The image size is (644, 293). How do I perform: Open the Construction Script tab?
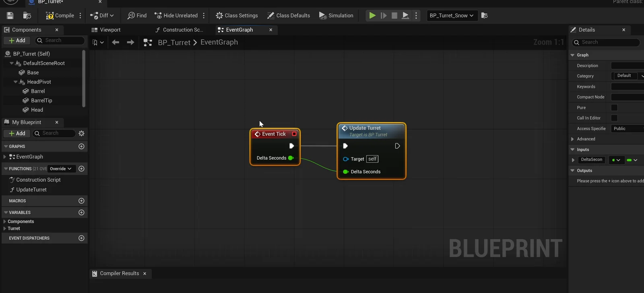(x=180, y=30)
